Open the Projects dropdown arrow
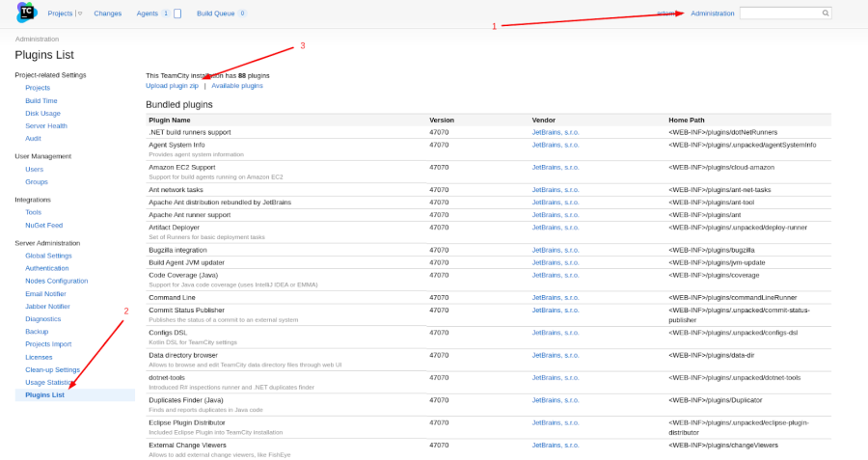 pos(80,14)
